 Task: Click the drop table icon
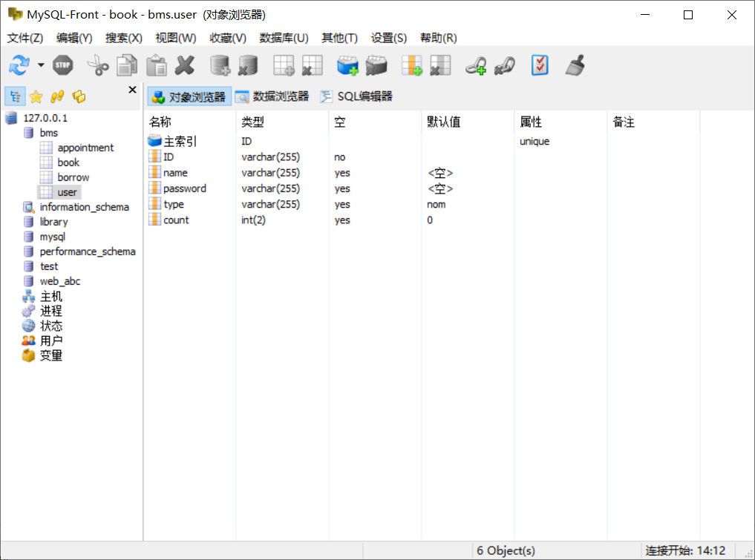click(x=312, y=65)
